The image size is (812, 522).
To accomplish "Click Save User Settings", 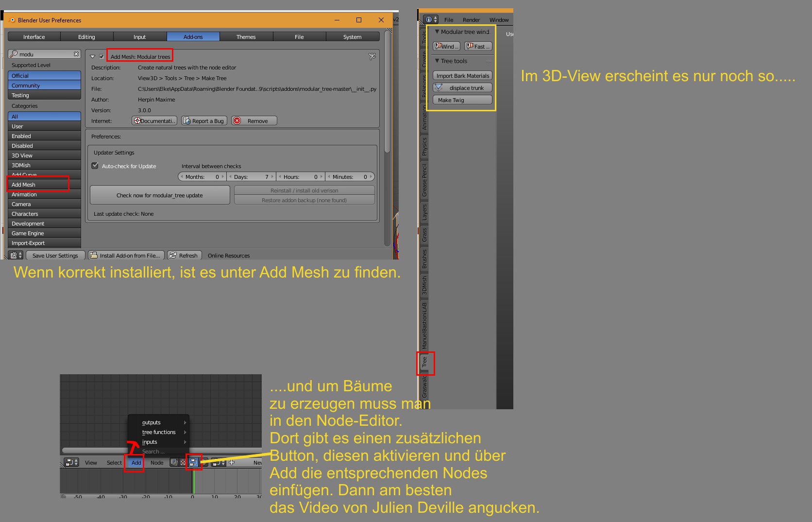I will [x=55, y=255].
